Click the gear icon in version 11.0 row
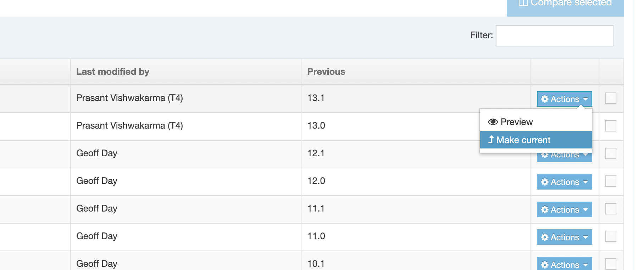Screen dimensions: 644x270 (545, 237)
